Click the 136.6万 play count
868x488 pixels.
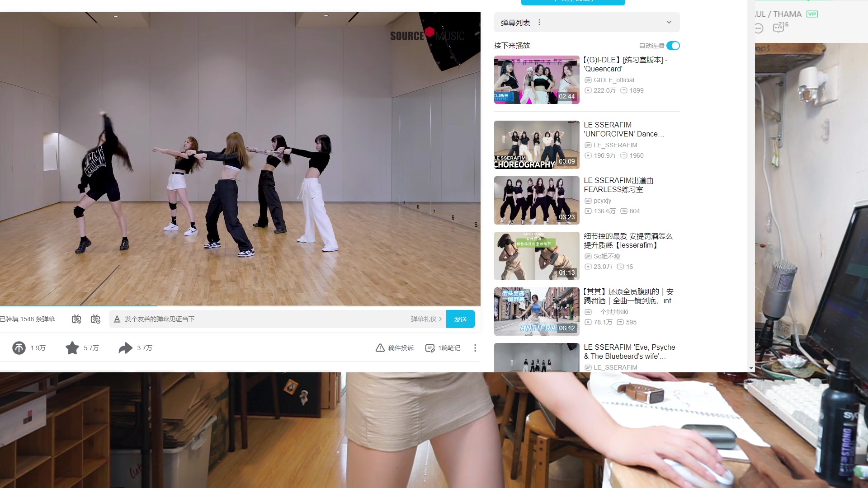pyautogui.click(x=600, y=211)
